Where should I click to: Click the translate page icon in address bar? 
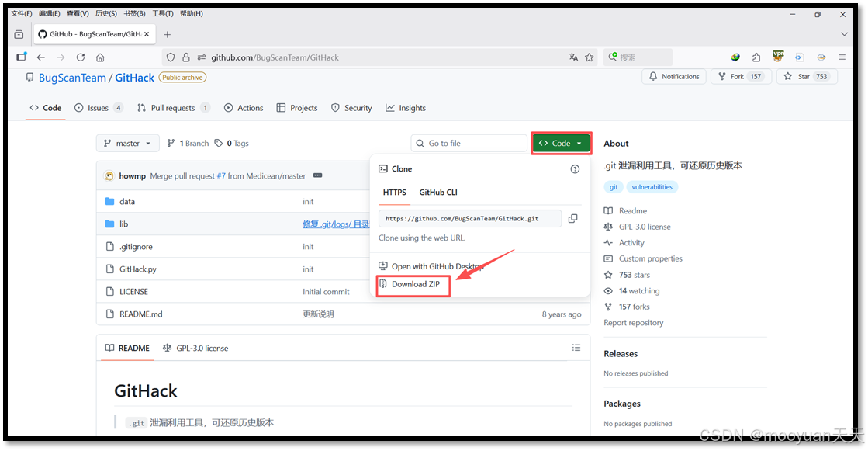tap(573, 57)
